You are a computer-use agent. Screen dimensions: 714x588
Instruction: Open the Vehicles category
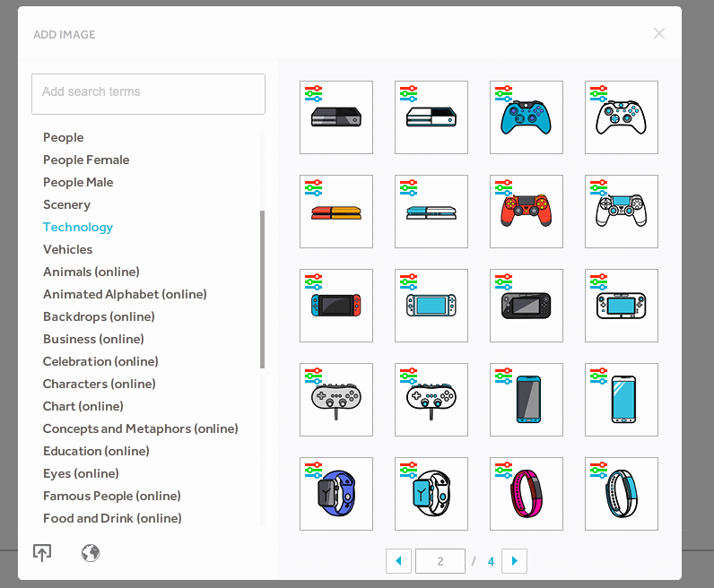point(67,249)
